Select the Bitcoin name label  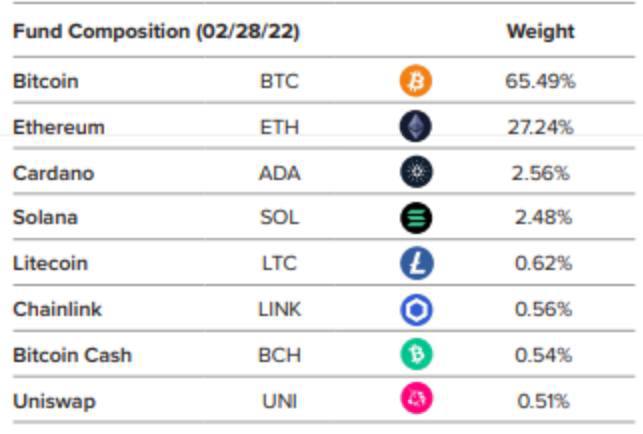tap(46, 81)
